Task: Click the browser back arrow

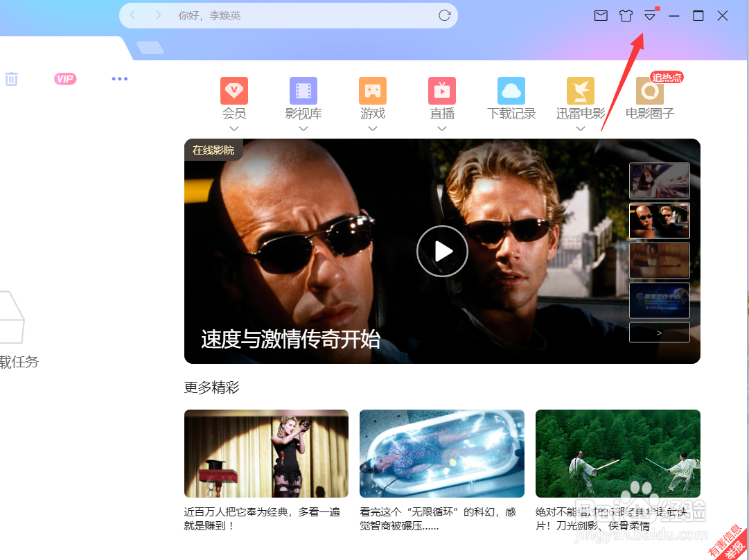Action: coord(133,15)
